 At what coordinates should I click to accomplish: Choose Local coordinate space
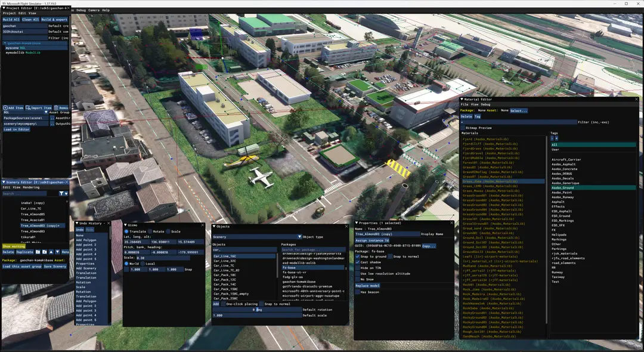[x=143, y=264]
